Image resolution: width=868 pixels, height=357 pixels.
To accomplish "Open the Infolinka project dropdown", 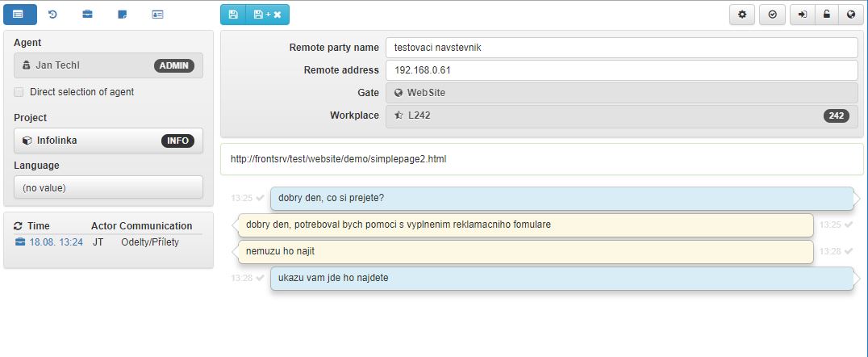I will click(x=108, y=141).
